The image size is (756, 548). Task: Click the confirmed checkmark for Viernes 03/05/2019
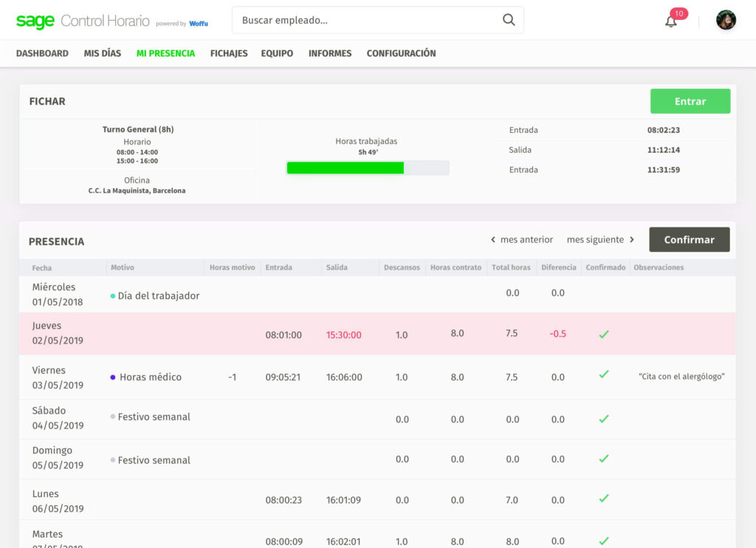coord(604,374)
